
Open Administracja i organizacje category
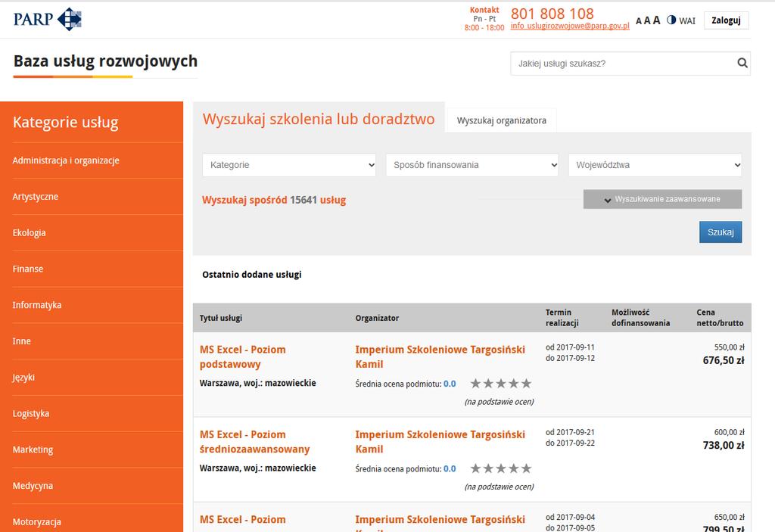pyautogui.click(x=66, y=160)
